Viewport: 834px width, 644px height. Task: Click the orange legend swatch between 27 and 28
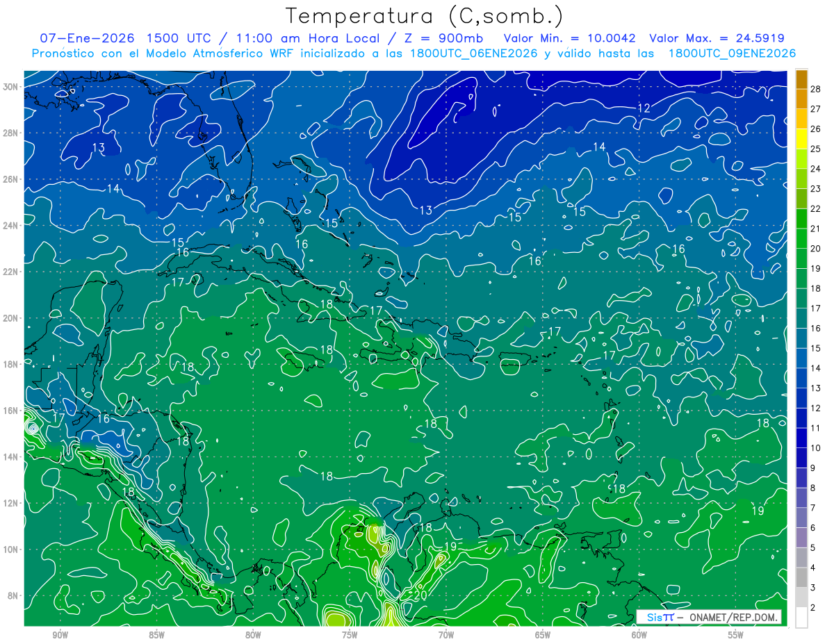(801, 99)
